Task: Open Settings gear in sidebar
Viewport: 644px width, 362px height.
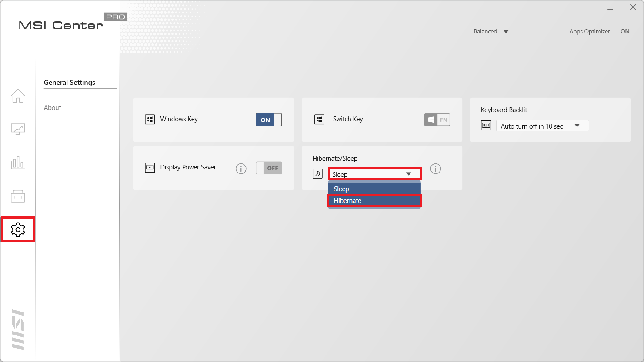Action: pos(18,229)
